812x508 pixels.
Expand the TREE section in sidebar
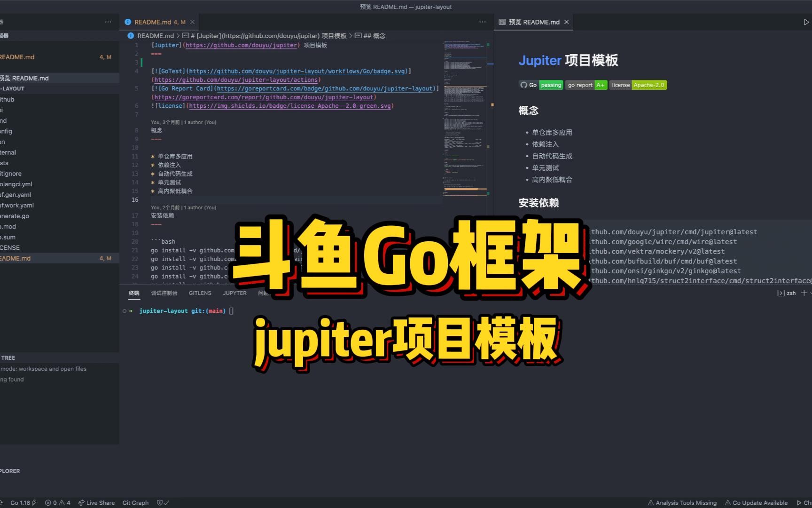pos(59,358)
